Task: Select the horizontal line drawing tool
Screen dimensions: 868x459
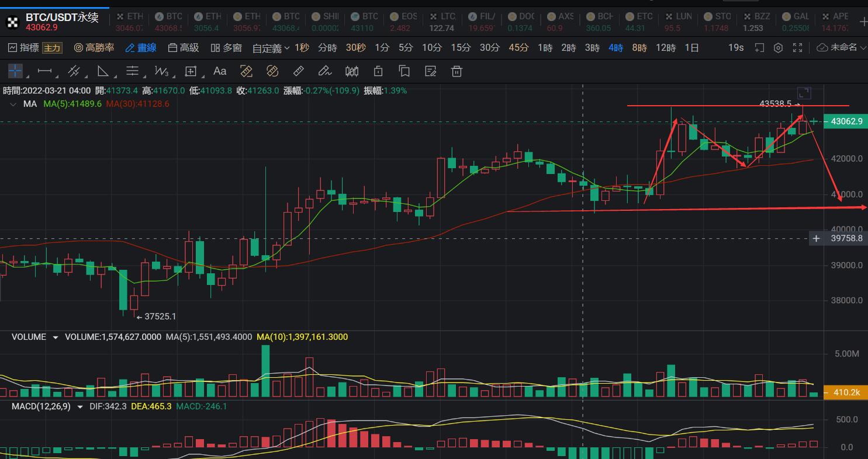Action: click(44, 71)
